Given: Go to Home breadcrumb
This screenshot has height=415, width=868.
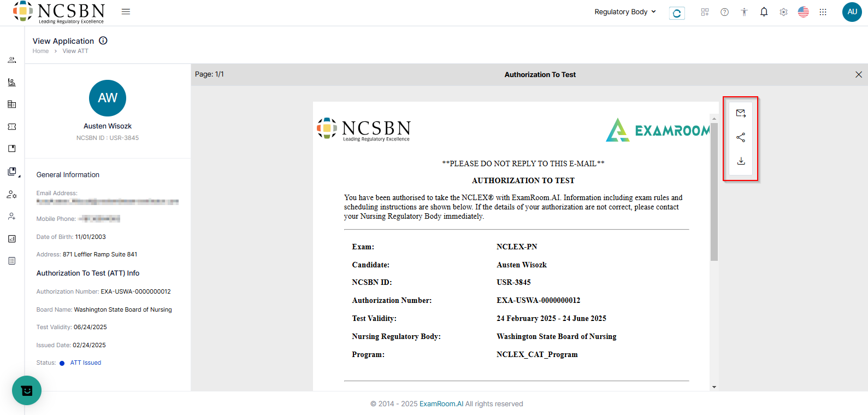Looking at the screenshot, I should tap(40, 51).
